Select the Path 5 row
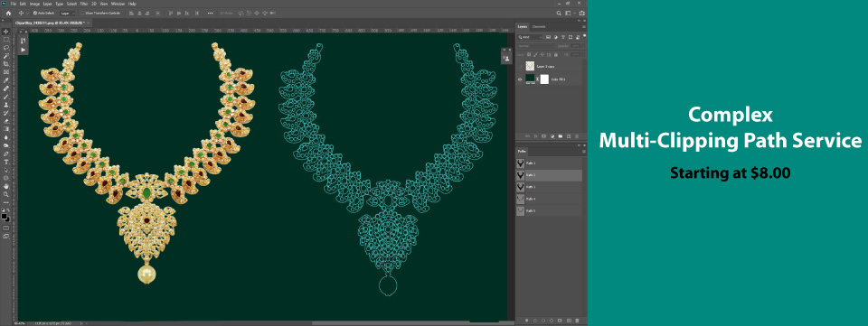This screenshot has height=326, width=868. tap(549, 211)
